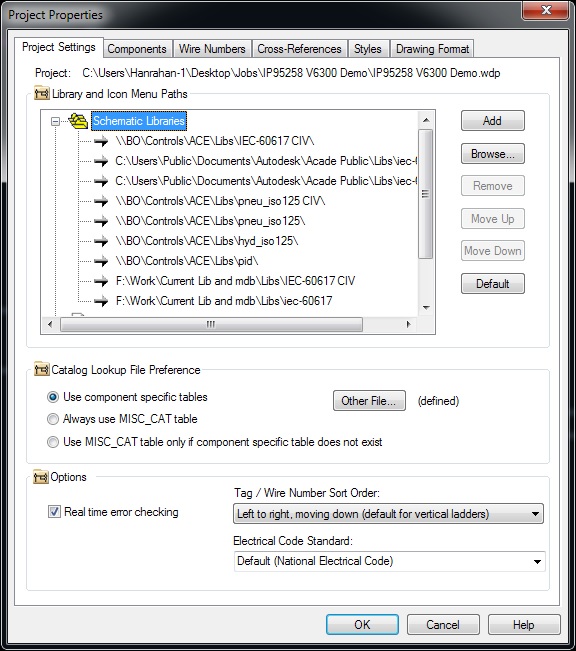The height and width of the screenshot is (651, 576).
Task: Open Tag / Wire Number Sort Order dropdown
Action: [x=388, y=514]
